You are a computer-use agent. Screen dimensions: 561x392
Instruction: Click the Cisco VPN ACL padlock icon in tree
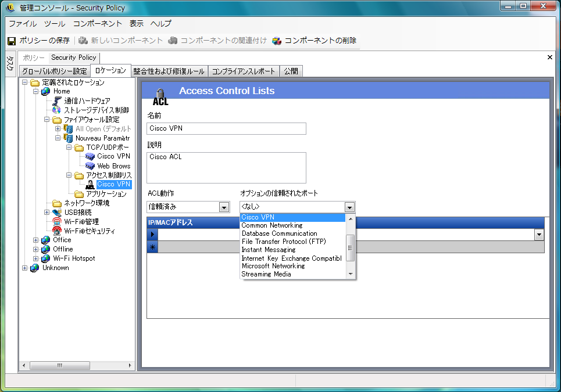coord(90,185)
